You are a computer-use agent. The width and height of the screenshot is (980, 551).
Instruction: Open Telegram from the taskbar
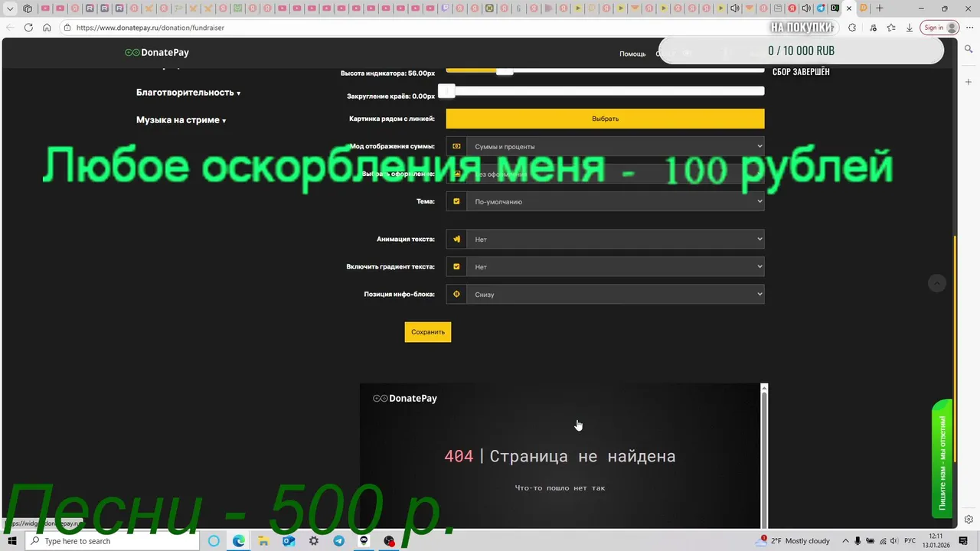click(x=339, y=541)
